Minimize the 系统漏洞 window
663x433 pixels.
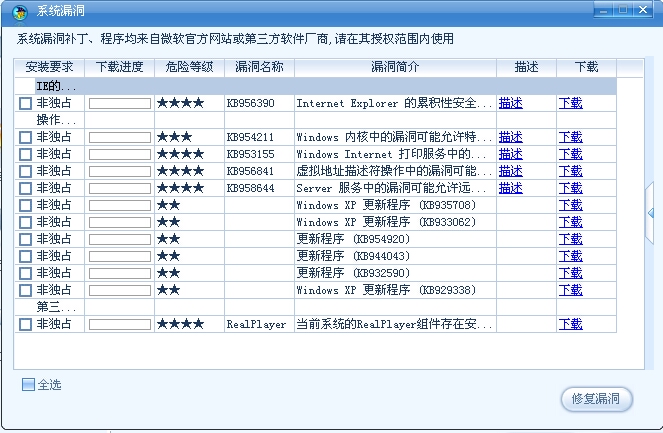(603, 9)
